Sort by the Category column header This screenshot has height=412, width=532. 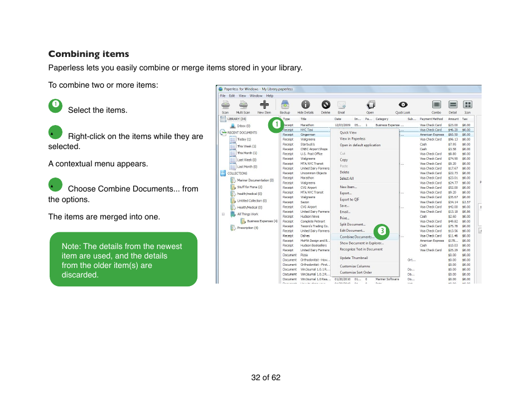click(381, 119)
